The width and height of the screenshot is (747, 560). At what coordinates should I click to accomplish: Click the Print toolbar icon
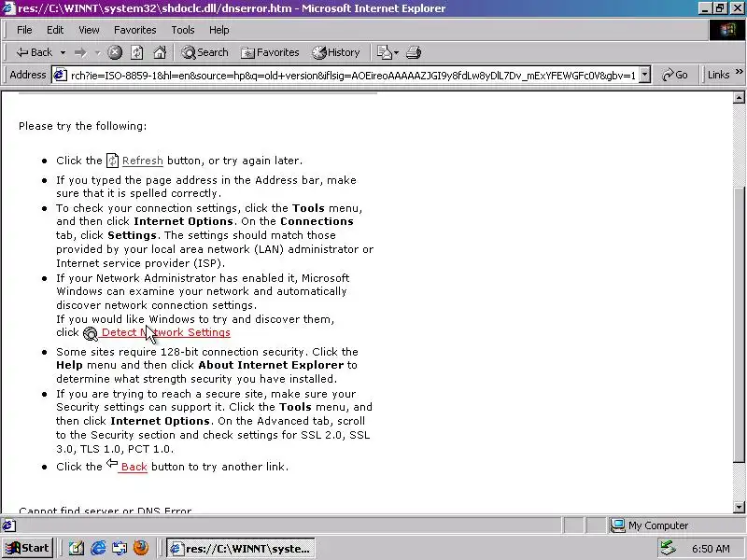tap(414, 52)
